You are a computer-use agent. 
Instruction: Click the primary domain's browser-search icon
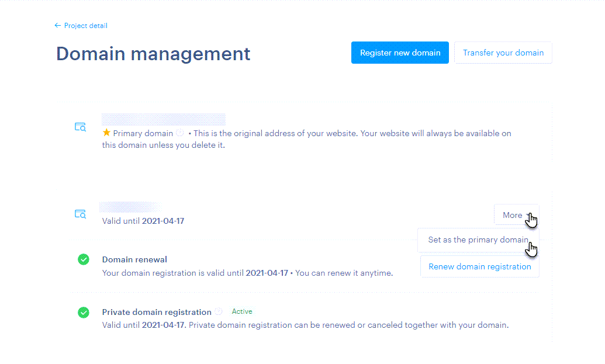[x=80, y=127]
